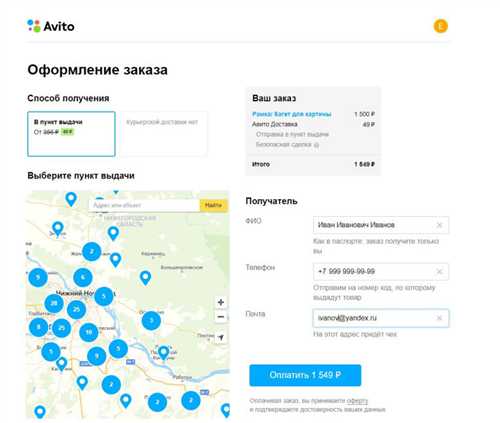
Task: Clear the Почта field with its cross
Action: (x=439, y=318)
